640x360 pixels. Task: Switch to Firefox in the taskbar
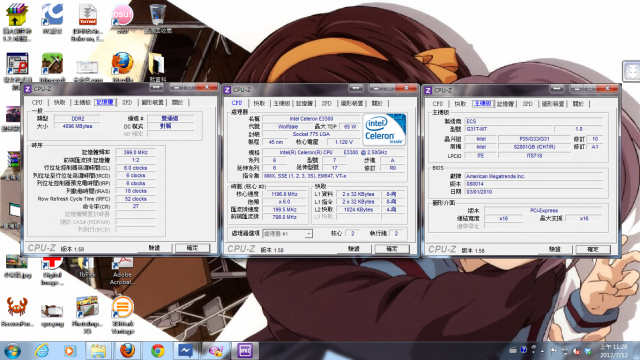coord(127,351)
